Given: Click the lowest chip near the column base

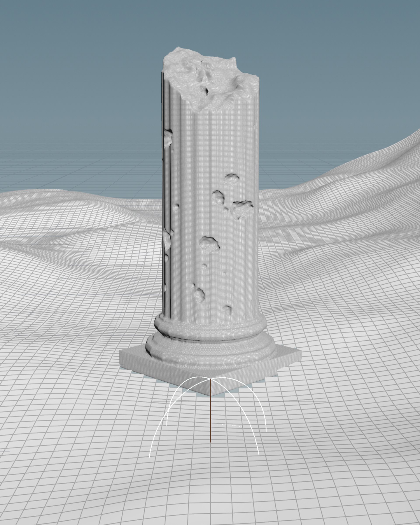Looking at the screenshot, I should click(228, 310).
